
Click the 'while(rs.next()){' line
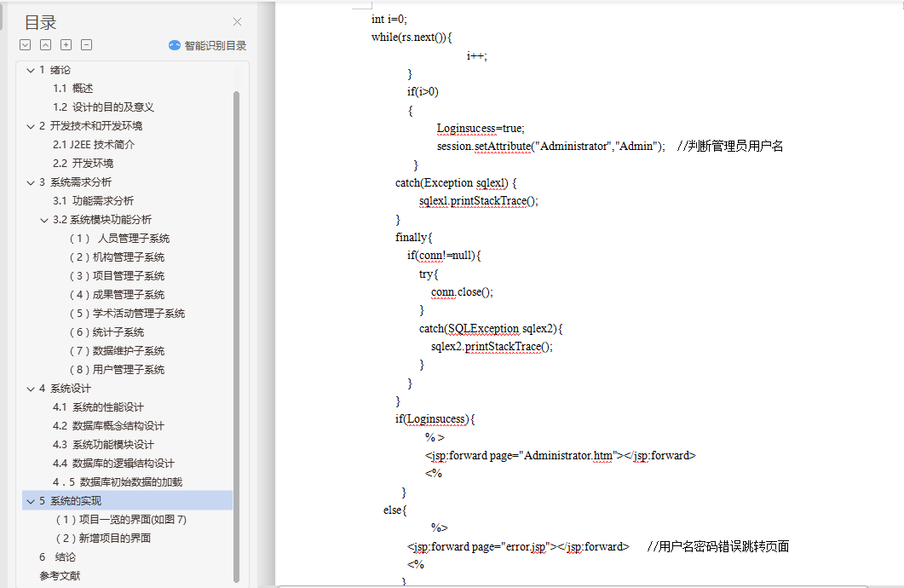point(412,37)
